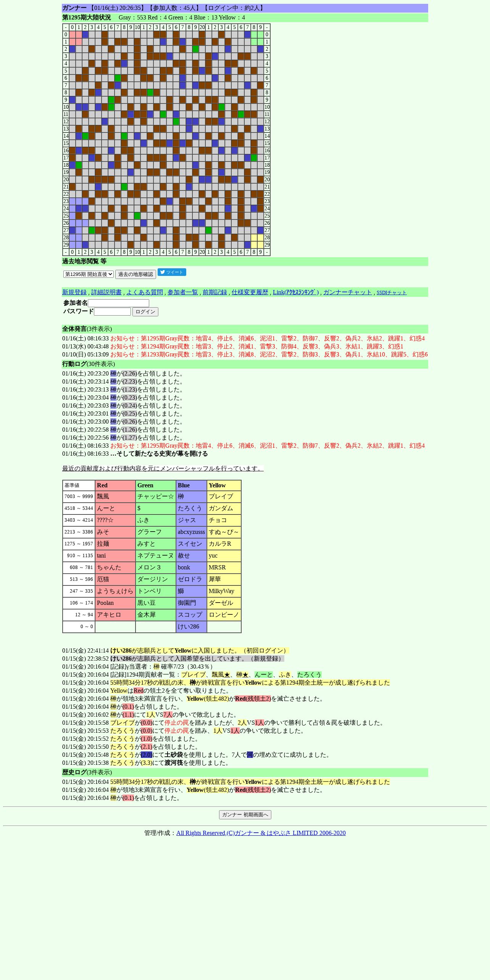Click member name ネプテューヌ in Green column
The height and width of the screenshot is (980, 490).
pos(156,556)
